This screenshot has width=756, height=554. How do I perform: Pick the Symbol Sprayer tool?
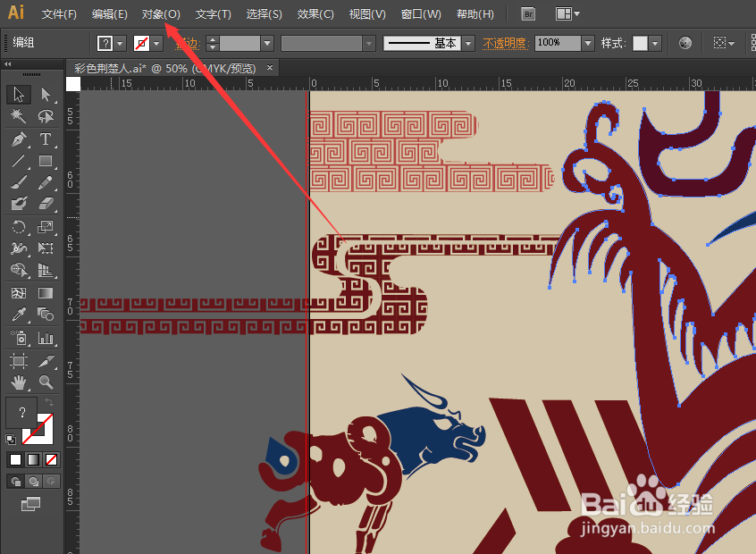(19, 338)
